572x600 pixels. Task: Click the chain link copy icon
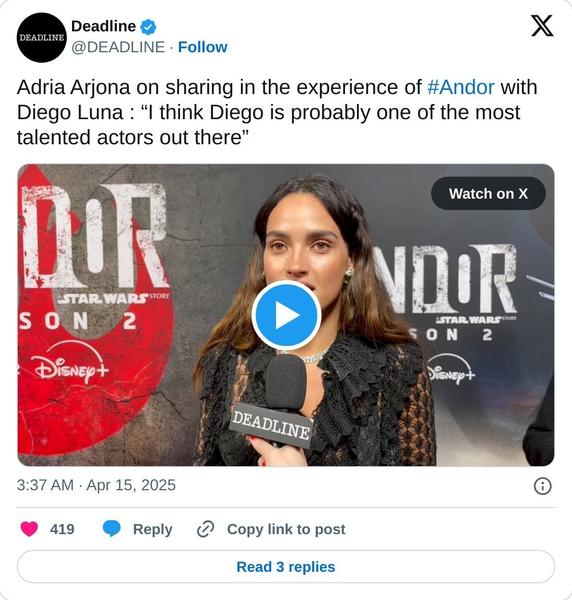point(205,529)
